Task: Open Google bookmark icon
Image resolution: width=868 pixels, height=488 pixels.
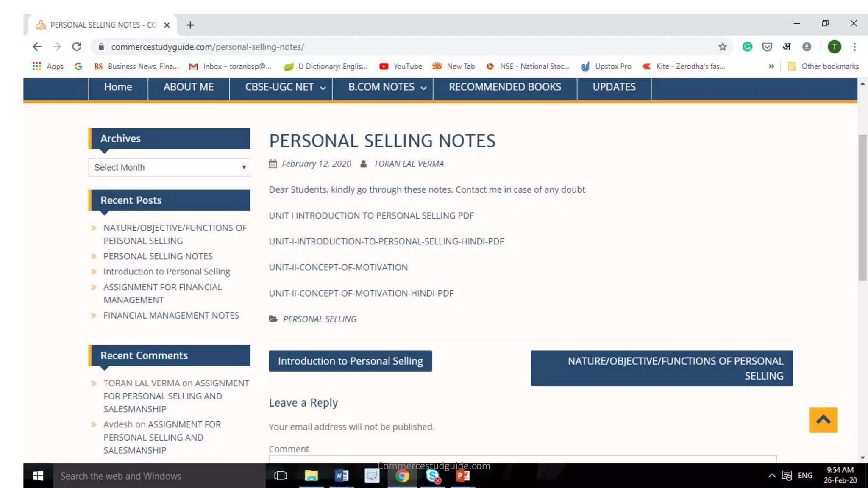Action: (x=78, y=66)
